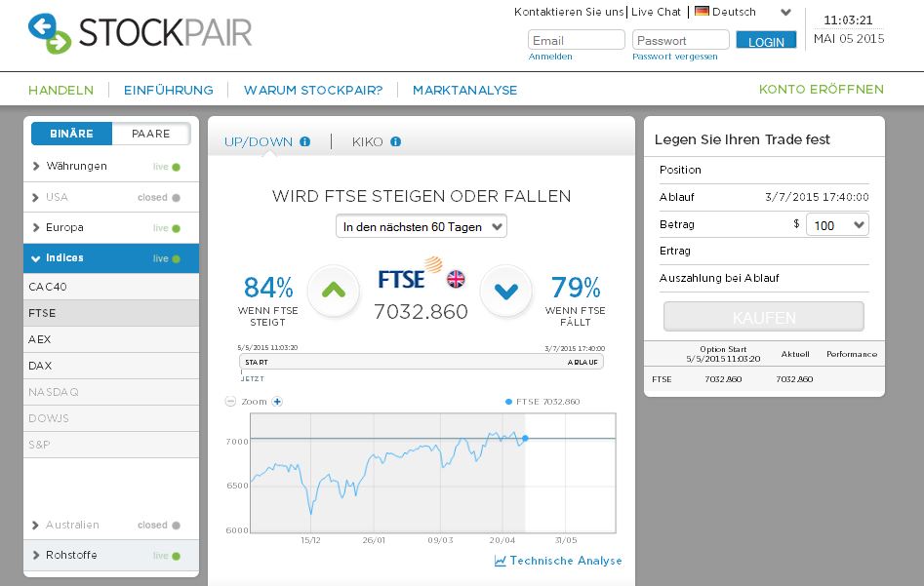924x586 pixels.
Task: Choose the blue down arrow for FTSE falling
Action: [x=506, y=291]
